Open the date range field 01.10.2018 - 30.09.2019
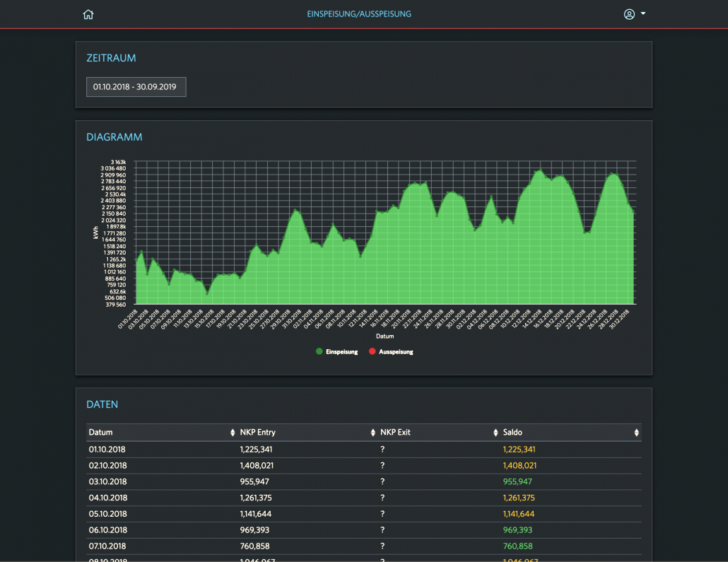The height and width of the screenshot is (562, 728). pyautogui.click(x=136, y=87)
